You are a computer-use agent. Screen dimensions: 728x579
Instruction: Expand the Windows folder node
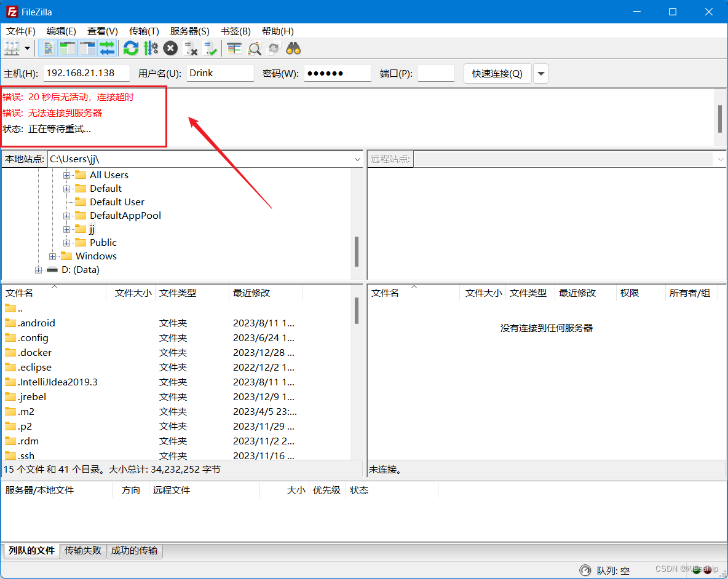click(x=52, y=256)
